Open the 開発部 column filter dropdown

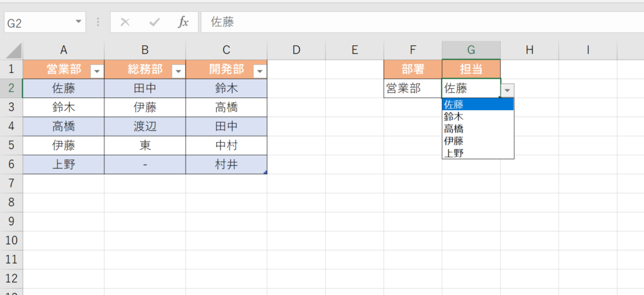pos(259,72)
